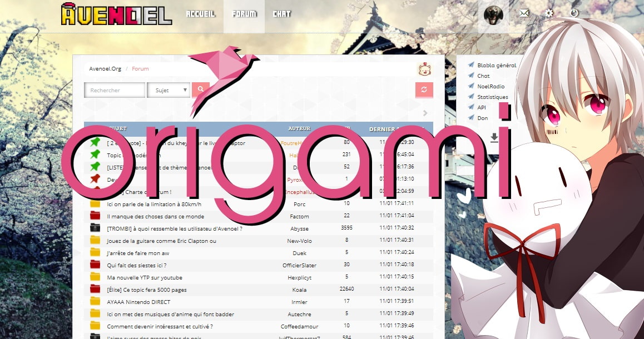Click author name OfficierSlater
Viewport: 644px width, 339px height.
(x=299, y=265)
